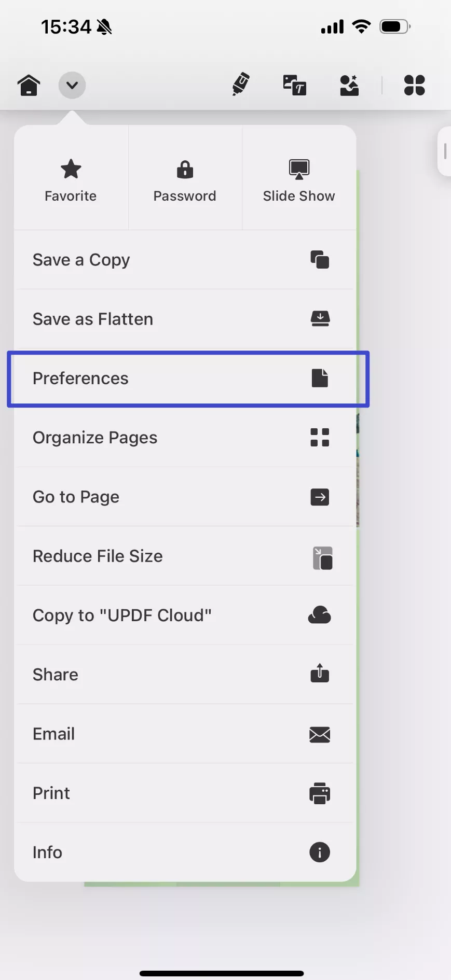The width and height of the screenshot is (451, 980).
Task: Open the tools grid menu
Action: pos(414,85)
